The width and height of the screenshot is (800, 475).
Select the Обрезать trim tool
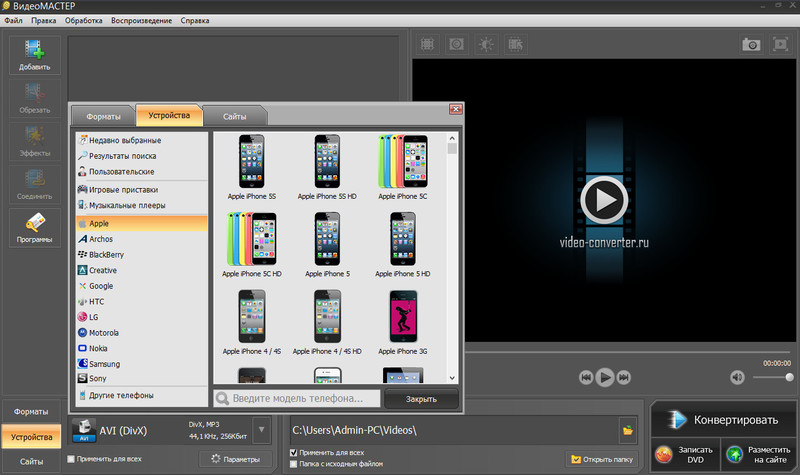[34, 98]
